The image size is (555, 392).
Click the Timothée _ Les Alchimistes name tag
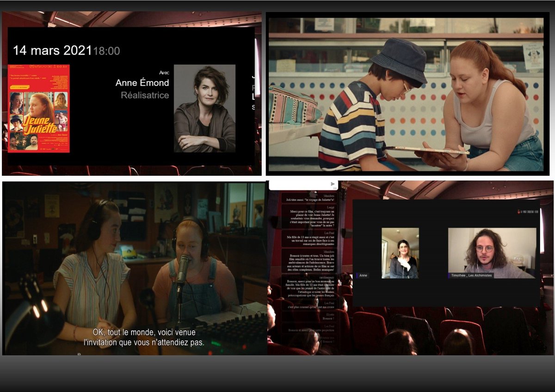click(471, 276)
